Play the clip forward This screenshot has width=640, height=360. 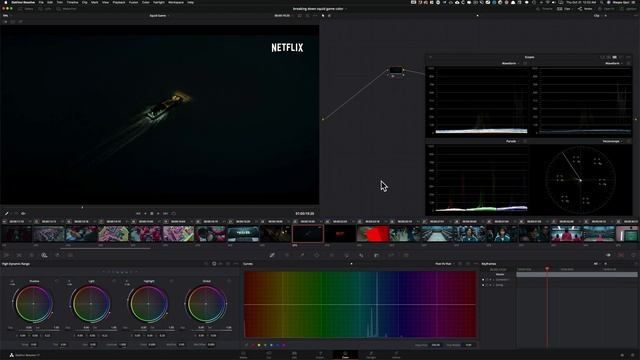coord(158,213)
